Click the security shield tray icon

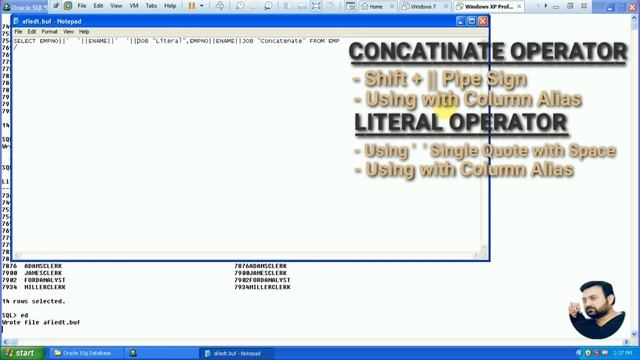point(588,353)
